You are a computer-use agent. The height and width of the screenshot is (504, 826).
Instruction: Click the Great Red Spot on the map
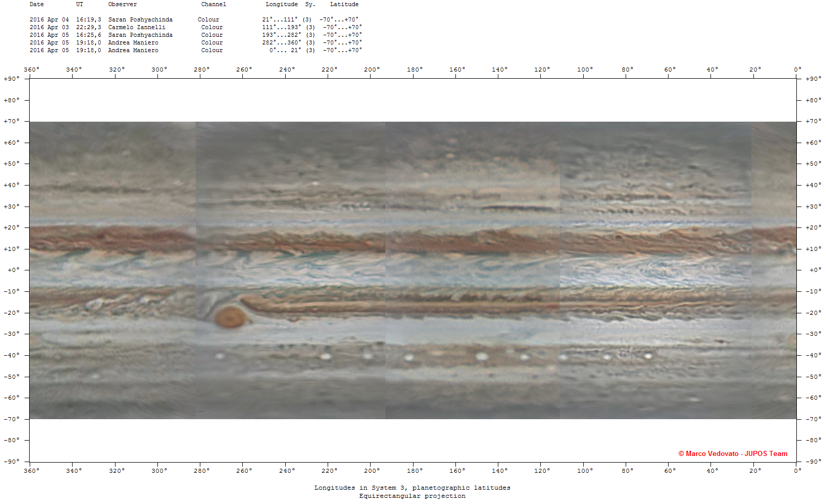coord(231,317)
